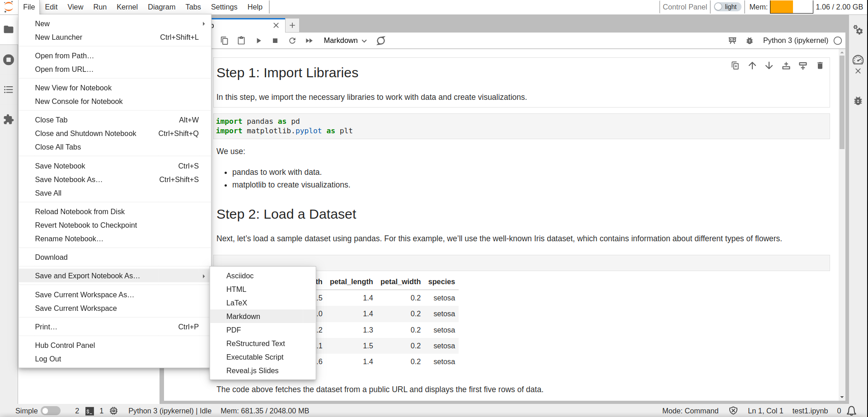Click the Run selected cell play icon

pyautogui.click(x=258, y=41)
